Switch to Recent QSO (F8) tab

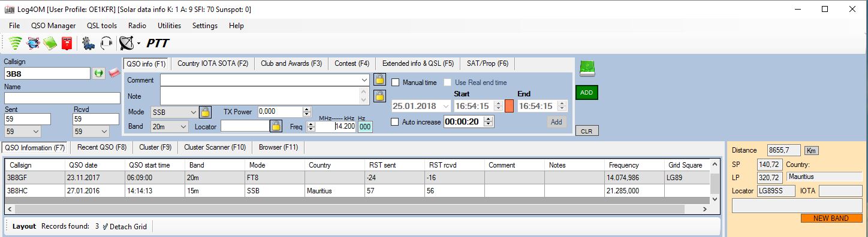102,147
